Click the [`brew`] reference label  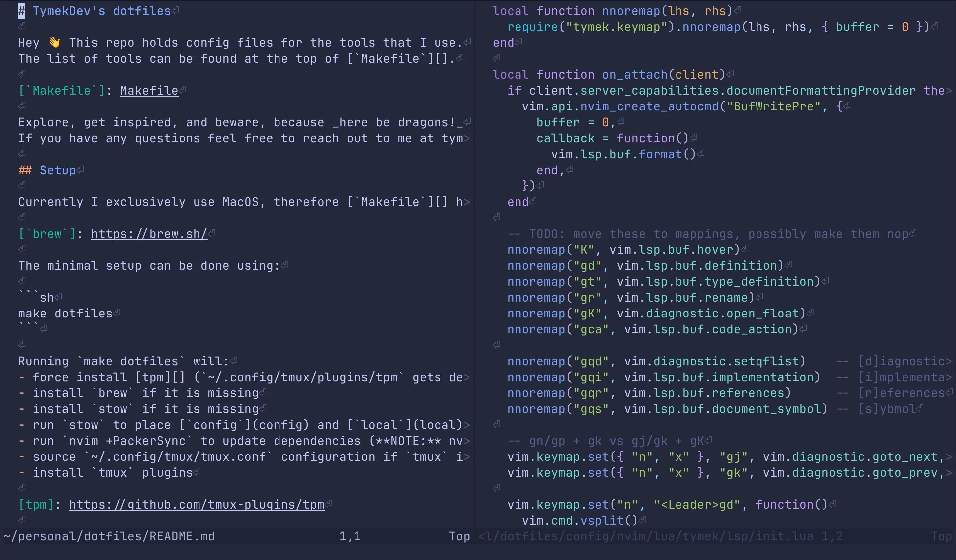(47, 234)
